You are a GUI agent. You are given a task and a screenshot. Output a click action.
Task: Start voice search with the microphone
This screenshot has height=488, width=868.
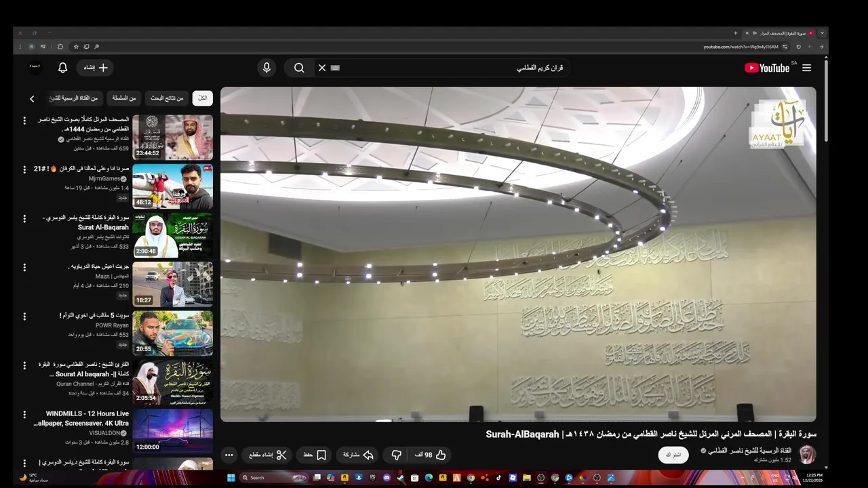click(x=267, y=68)
